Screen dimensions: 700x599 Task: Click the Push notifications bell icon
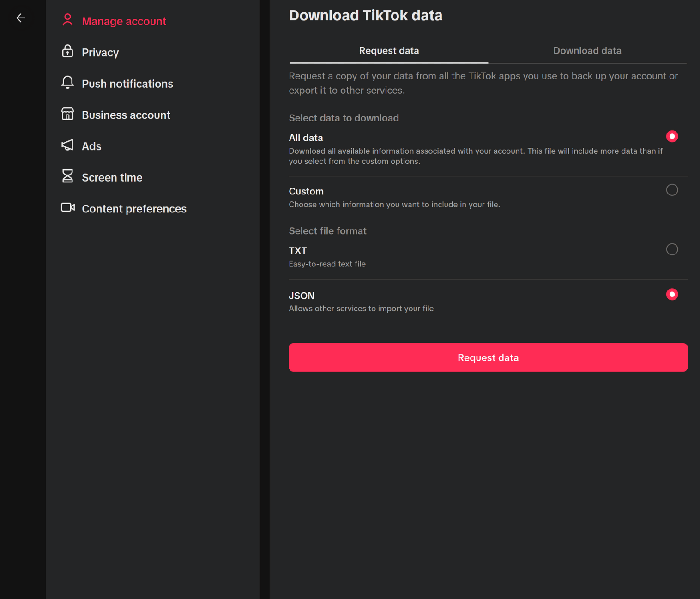click(x=67, y=82)
